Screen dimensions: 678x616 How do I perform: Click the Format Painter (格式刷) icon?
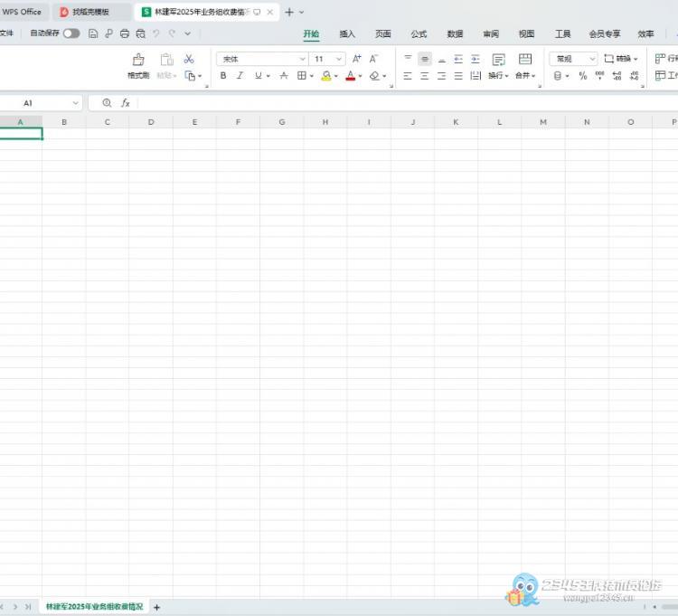tap(138, 60)
